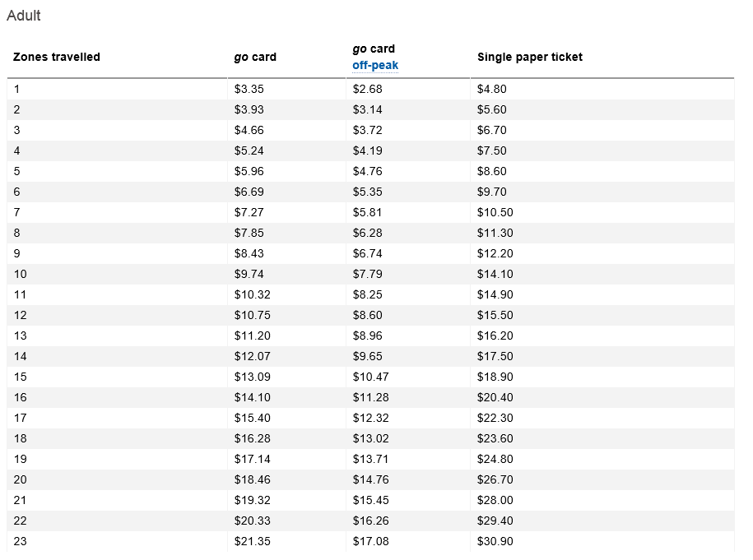
Task: Click the $4.80 single paper ticket price
Action: (x=492, y=89)
